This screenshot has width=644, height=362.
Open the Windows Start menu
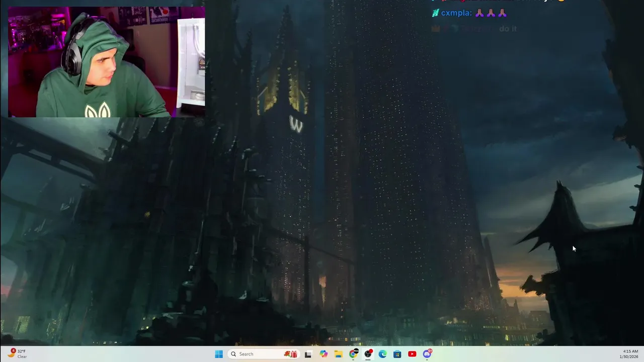coord(219,354)
